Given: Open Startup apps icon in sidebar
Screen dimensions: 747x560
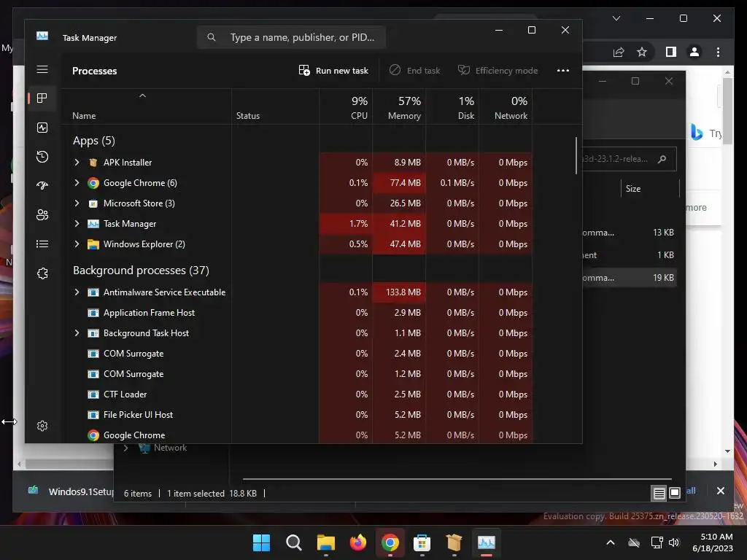Looking at the screenshot, I should (42, 186).
